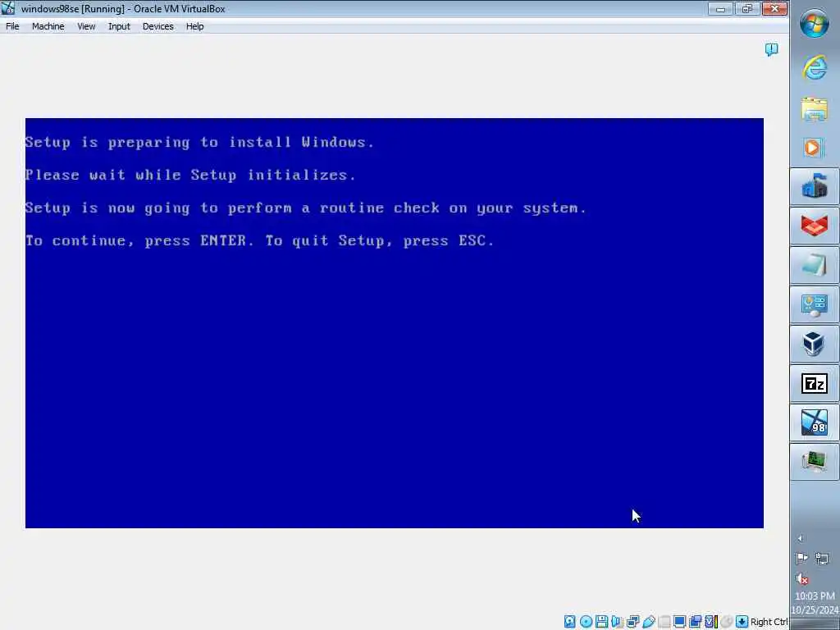This screenshot has width=840, height=630.
Task: Click the VirtualBox notification center icon
Action: tap(771, 49)
